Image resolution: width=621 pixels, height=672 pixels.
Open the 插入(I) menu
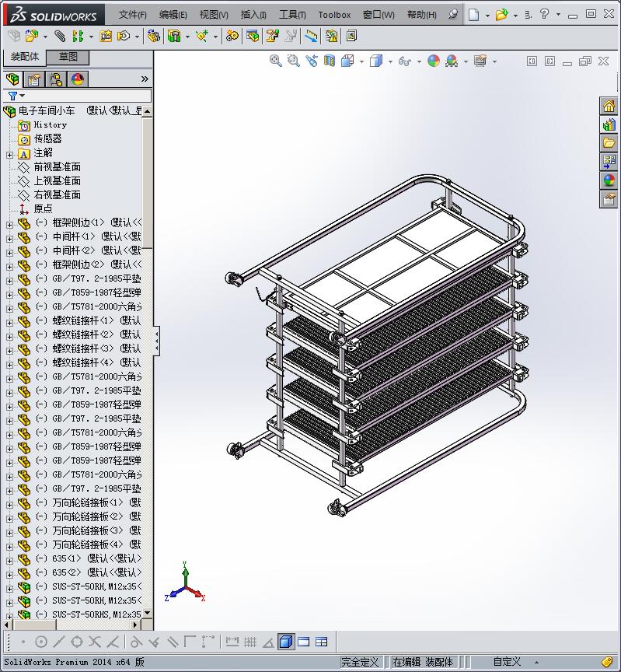[253, 15]
